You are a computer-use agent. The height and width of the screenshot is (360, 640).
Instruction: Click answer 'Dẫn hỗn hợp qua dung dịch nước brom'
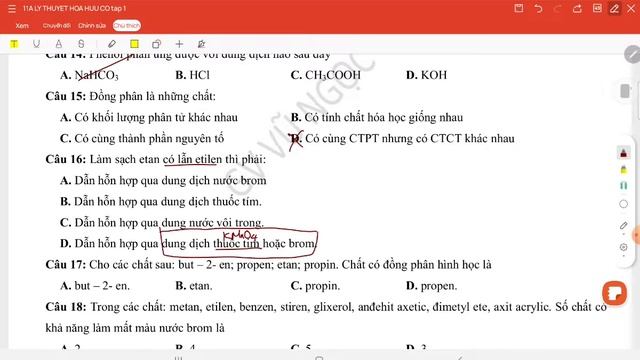coord(163,180)
